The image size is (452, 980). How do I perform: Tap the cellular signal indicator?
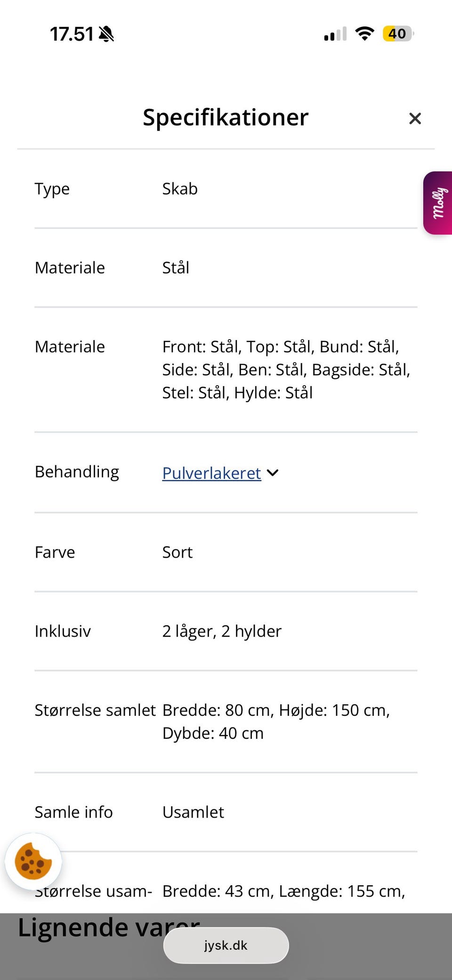[x=334, y=33]
